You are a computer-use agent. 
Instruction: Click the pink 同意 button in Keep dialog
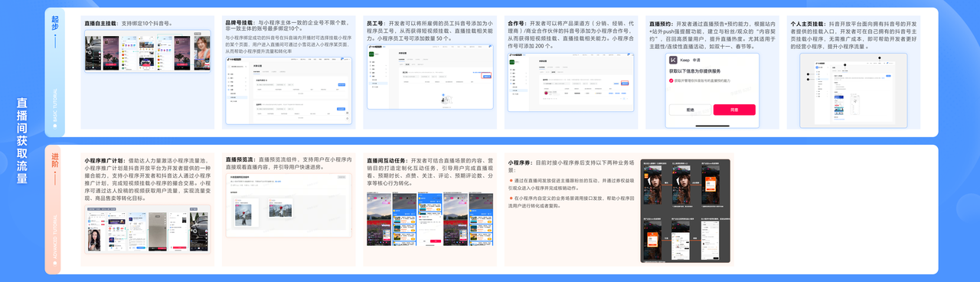pyautogui.click(x=734, y=110)
